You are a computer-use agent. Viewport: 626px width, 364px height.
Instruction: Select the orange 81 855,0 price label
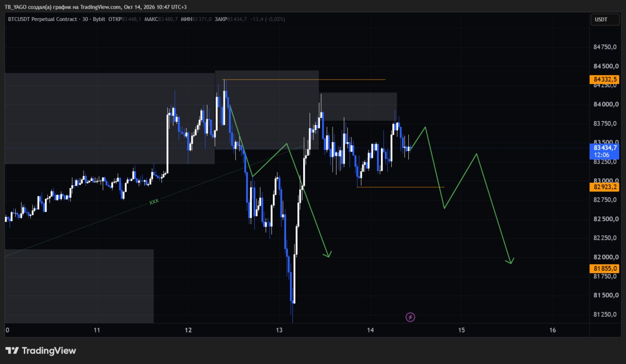pyautogui.click(x=604, y=269)
